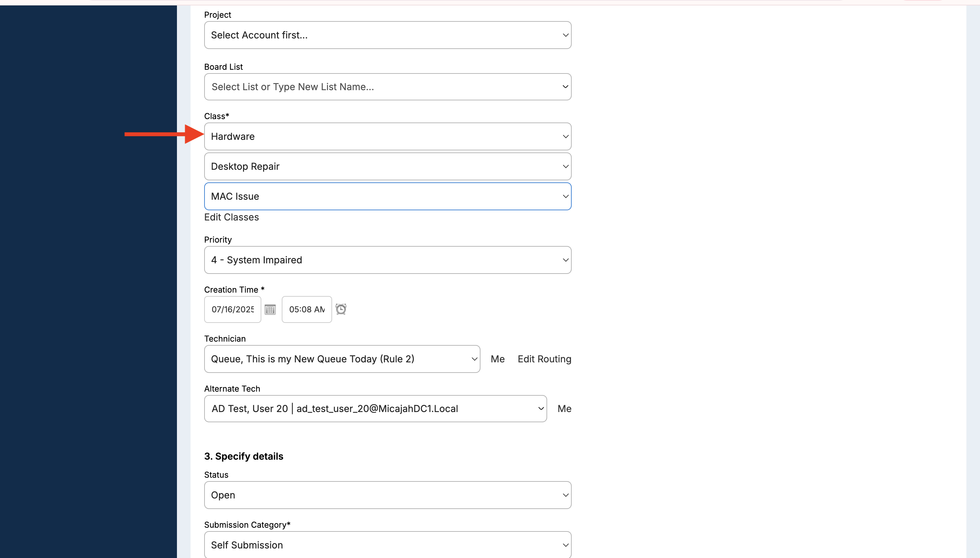Open the Class dropdown showing Hardware
The image size is (980, 558).
tap(387, 136)
